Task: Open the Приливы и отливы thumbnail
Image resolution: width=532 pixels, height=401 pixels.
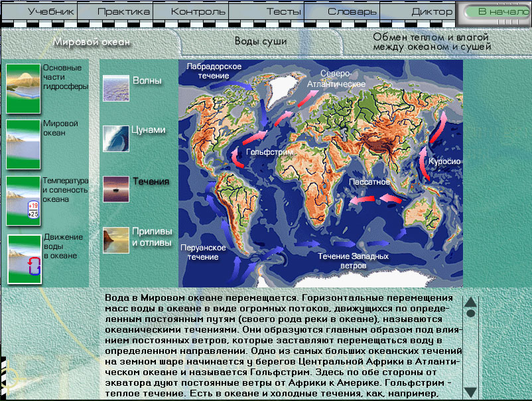Action: 116,240
